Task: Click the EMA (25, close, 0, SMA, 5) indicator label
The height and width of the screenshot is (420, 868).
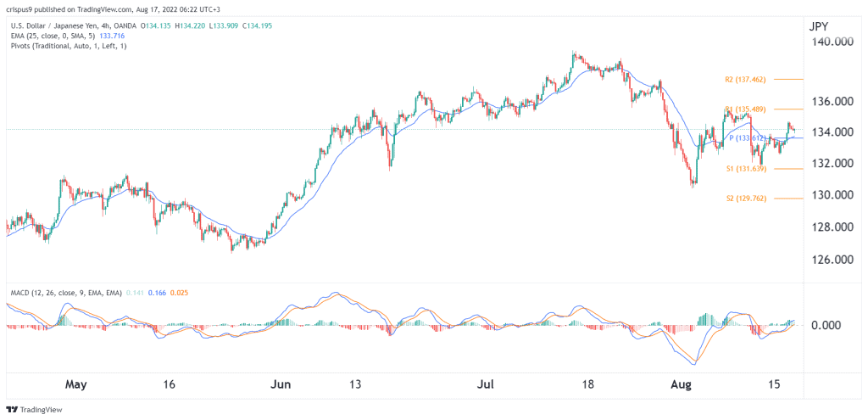Action: point(52,36)
